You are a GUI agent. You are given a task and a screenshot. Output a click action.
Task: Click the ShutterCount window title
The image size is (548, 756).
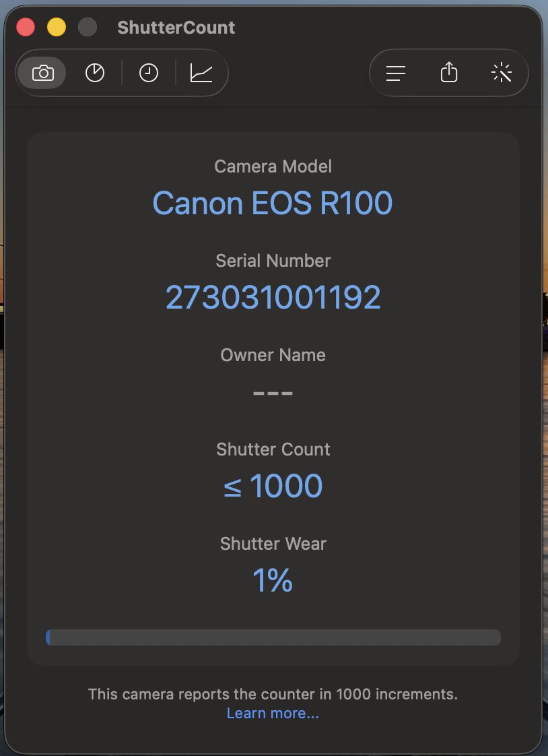point(176,28)
